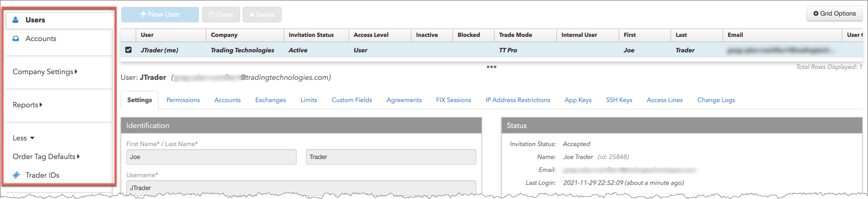Image resolution: width=868 pixels, height=199 pixels.
Task: Uncheck the JTrader row checkbox
Action: tap(128, 50)
